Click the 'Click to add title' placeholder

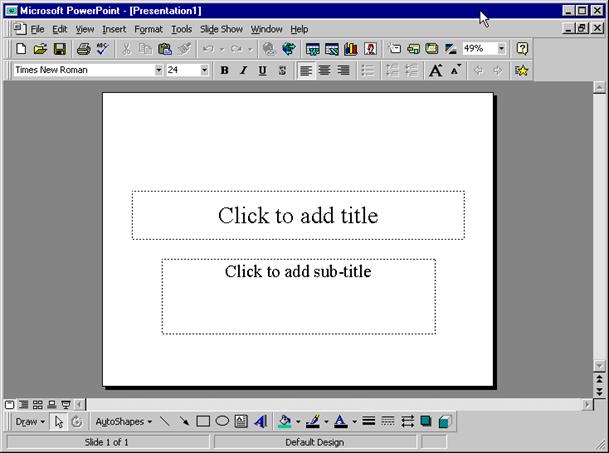point(298,215)
